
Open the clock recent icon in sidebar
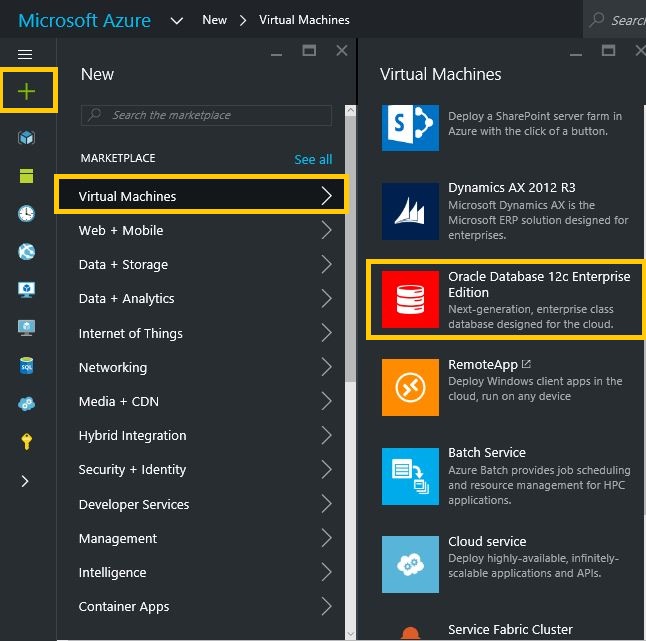tap(27, 213)
